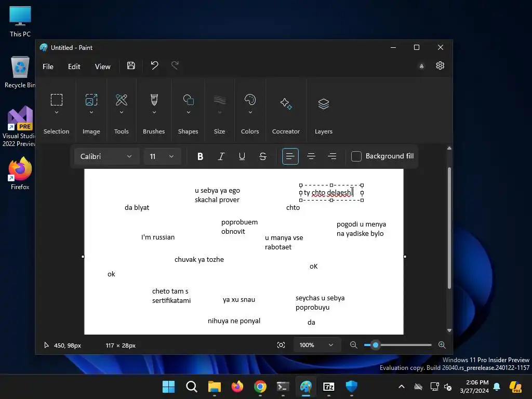The width and height of the screenshot is (532, 399).
Task: Align text to the left
Action: point(290,156)
